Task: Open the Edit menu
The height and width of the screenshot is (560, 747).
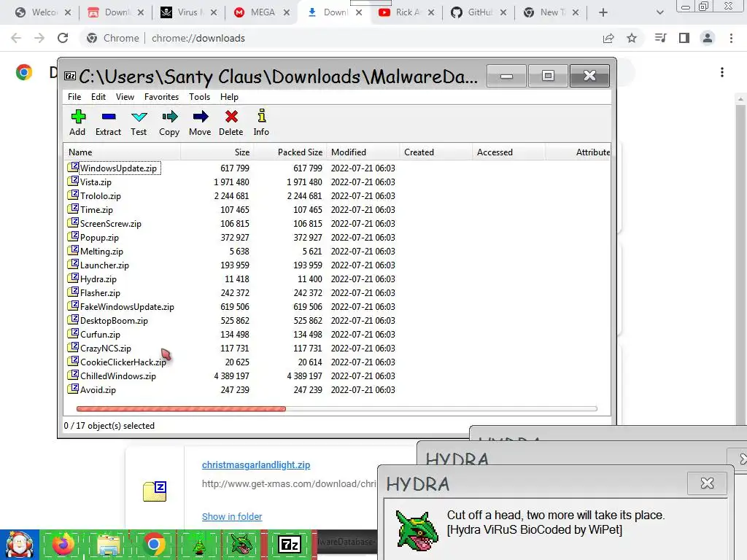Action: pos(98,97)
